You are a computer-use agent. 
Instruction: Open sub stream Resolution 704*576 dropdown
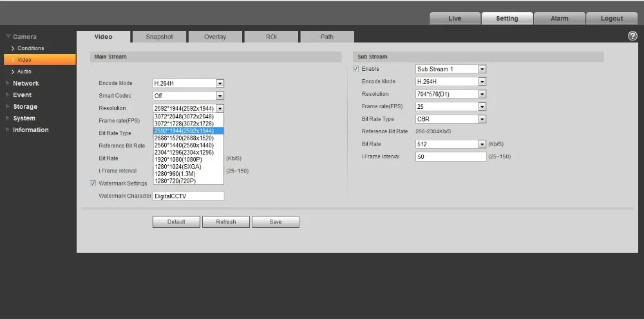(x=451, y=94)
